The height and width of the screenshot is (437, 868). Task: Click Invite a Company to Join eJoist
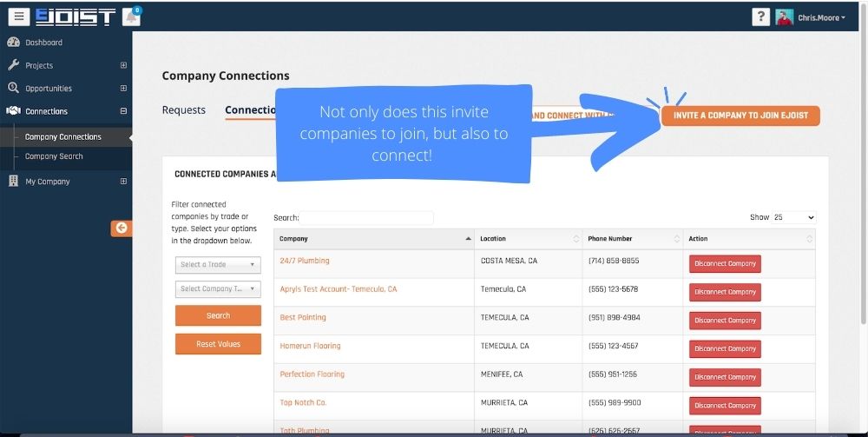740,116
